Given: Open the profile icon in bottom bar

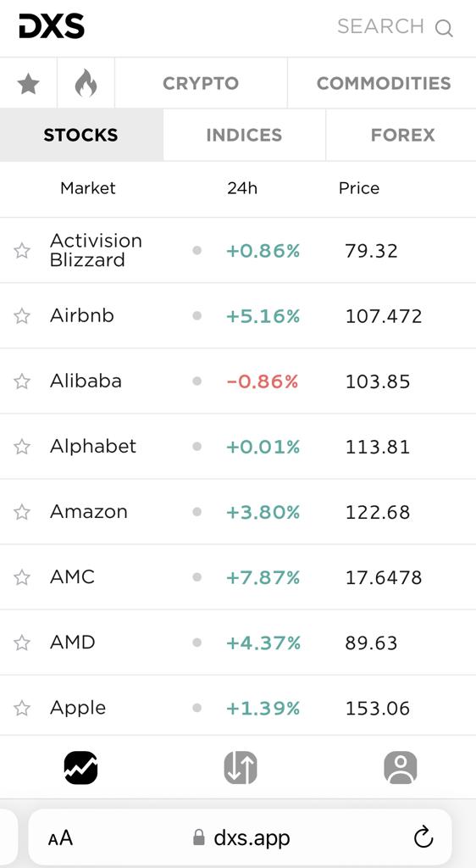Looking at the screenshot, I should pos(401,767).
